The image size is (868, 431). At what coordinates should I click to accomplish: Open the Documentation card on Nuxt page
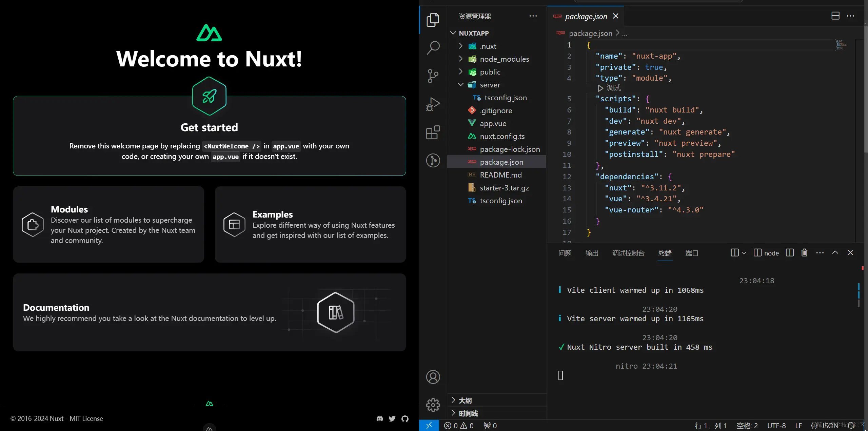(209, 312)
